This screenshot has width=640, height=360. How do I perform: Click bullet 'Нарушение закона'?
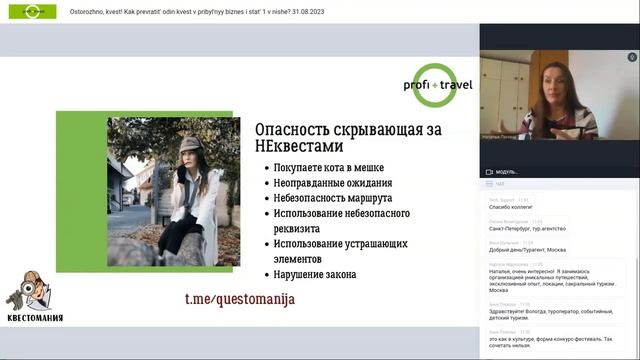point(315,274)
